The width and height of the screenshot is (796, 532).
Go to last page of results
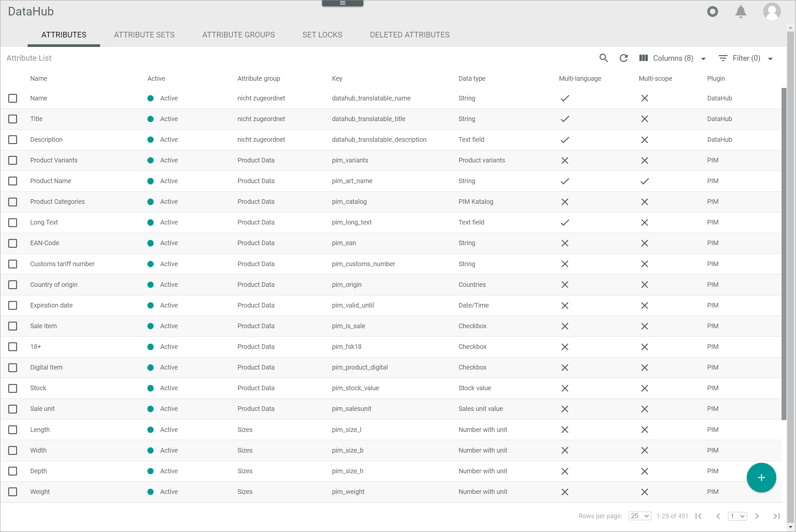(x=776, y=516)
